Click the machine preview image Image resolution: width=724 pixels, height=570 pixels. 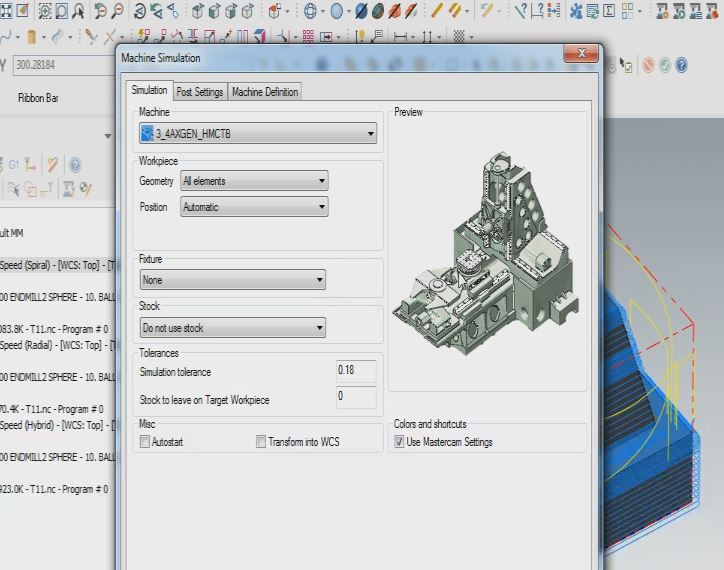(x=485, y=254)
